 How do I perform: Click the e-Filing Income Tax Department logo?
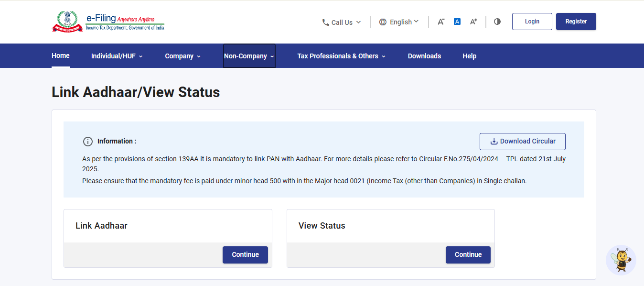108,22
